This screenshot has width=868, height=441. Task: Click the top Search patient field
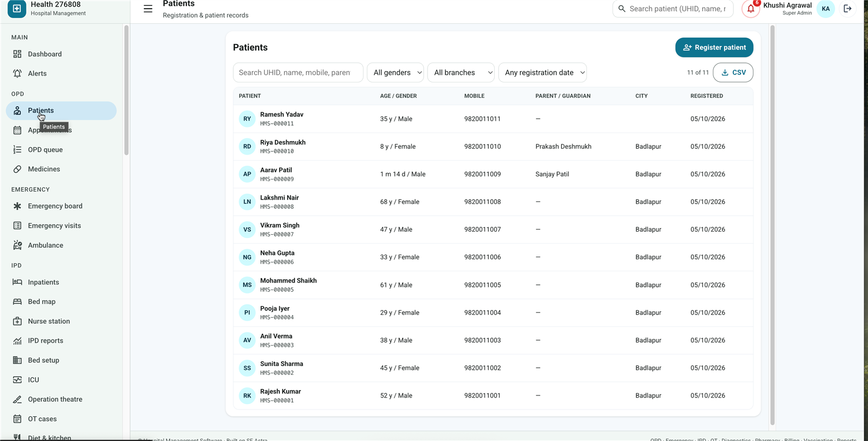[673, 9]
